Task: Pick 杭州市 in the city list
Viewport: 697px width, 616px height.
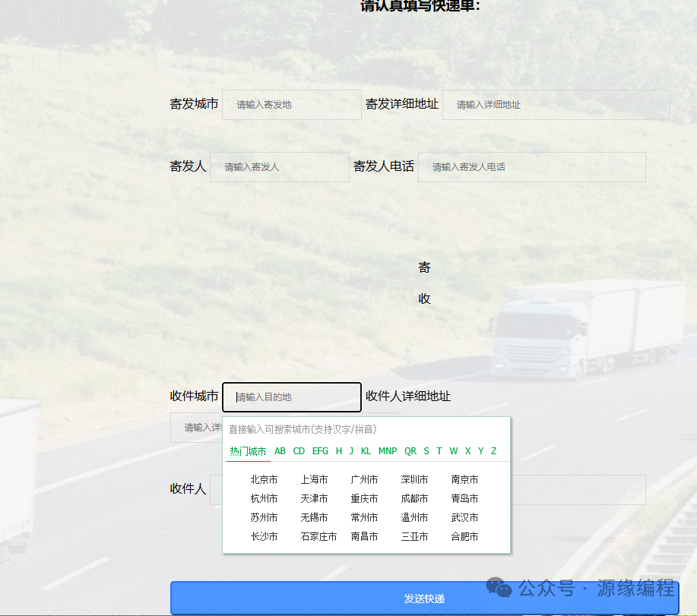Action: (264, 499)
